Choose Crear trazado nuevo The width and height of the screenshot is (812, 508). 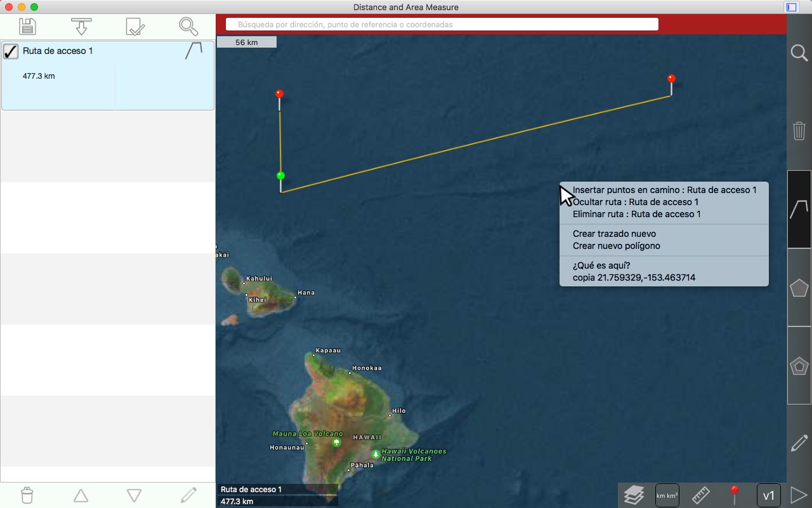tap(664, 234)
